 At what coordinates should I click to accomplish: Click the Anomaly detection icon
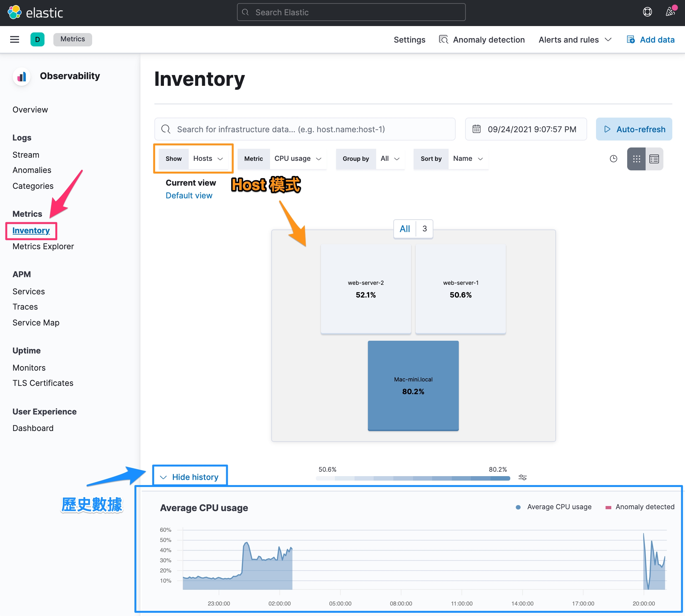tap(444, 40)
